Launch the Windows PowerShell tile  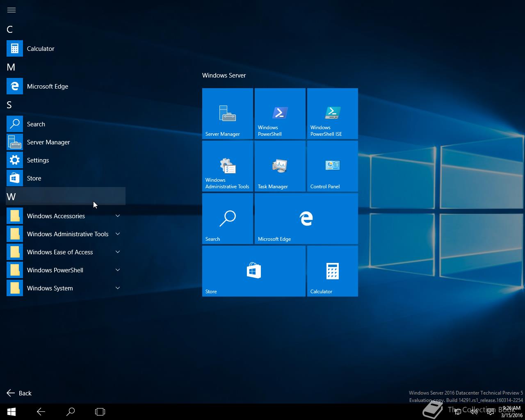pos(280,114)
